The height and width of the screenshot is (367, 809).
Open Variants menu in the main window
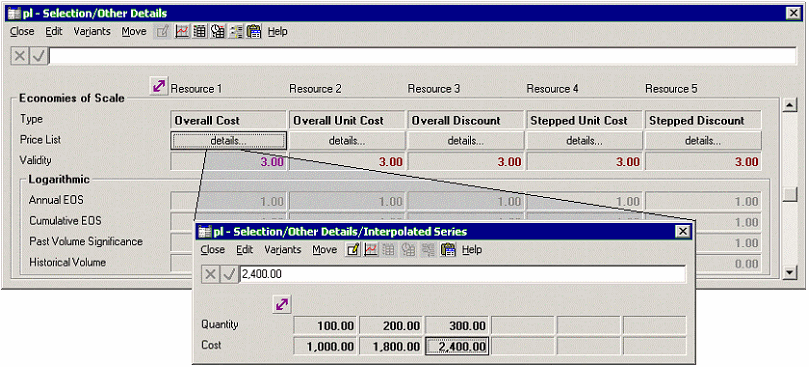[92, 31]
